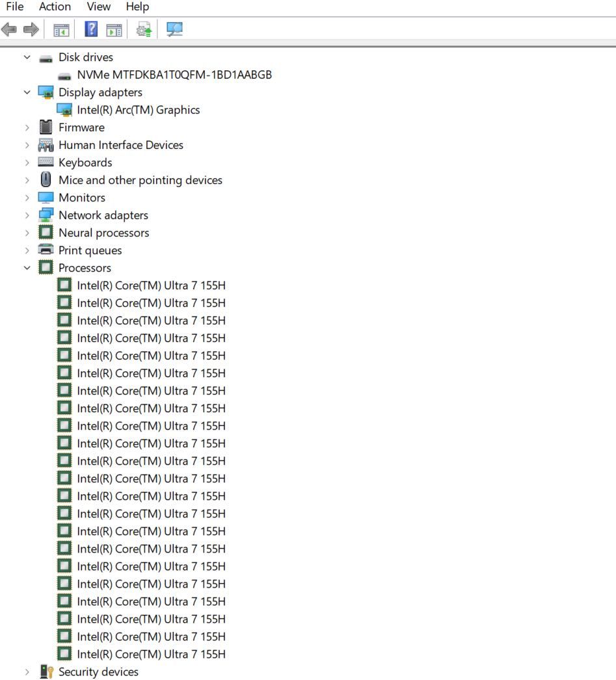Click the Neural processors chip icon

46,233
